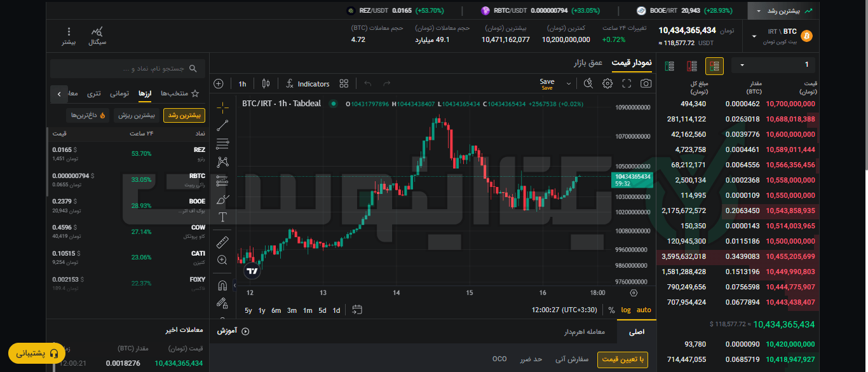Open the 1h timeframe dropdown
The image size is (868, 372).
pos(241,83)
